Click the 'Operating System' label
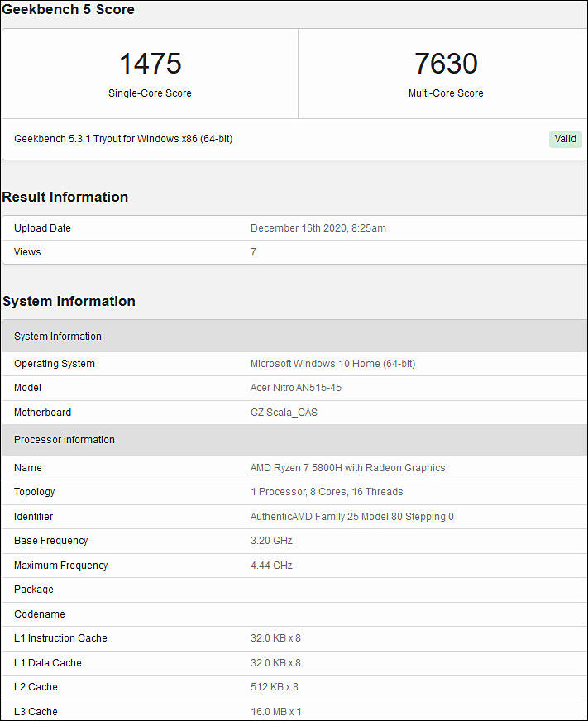 (x=55, y=364)
